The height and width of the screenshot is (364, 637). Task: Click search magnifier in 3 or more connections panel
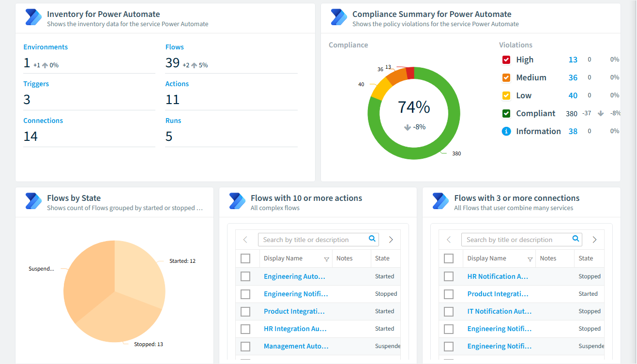(x=576, y=239)
